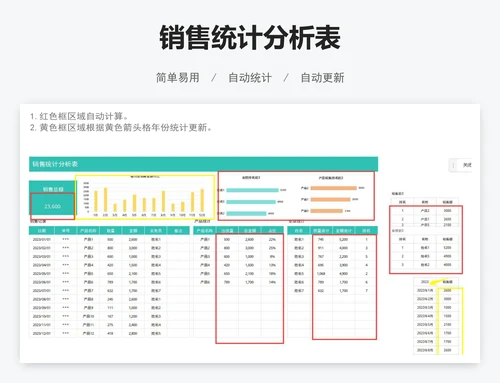Select the share percentage for 产品2 in product stats

(272, 248)
